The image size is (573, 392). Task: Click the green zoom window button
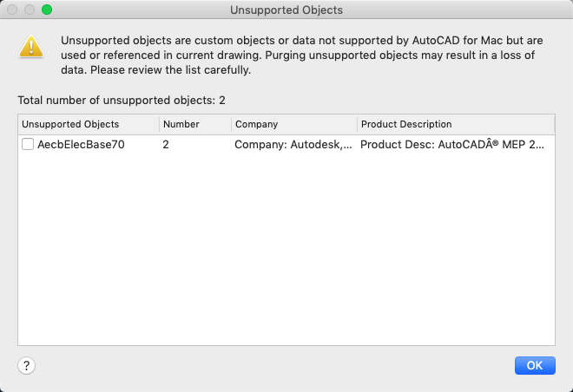[x=47, y=10]
